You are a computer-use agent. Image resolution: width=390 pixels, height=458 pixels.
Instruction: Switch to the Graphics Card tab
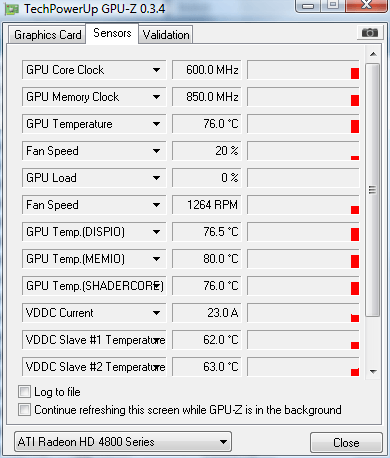(x=47, y=35)
